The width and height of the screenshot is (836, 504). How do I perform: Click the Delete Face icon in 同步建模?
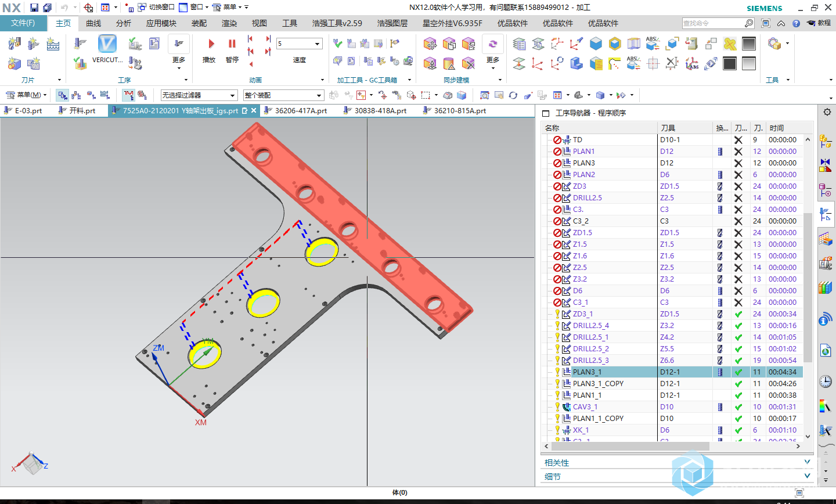(469, 63)
